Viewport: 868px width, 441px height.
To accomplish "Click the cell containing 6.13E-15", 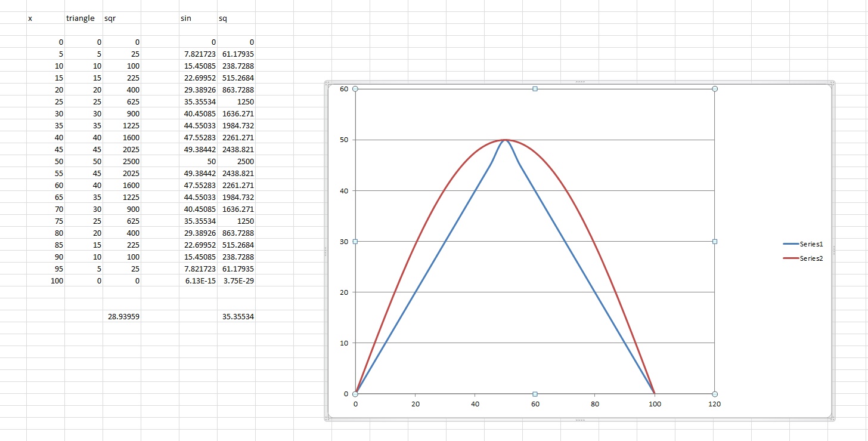I will [x=199, y=281].
